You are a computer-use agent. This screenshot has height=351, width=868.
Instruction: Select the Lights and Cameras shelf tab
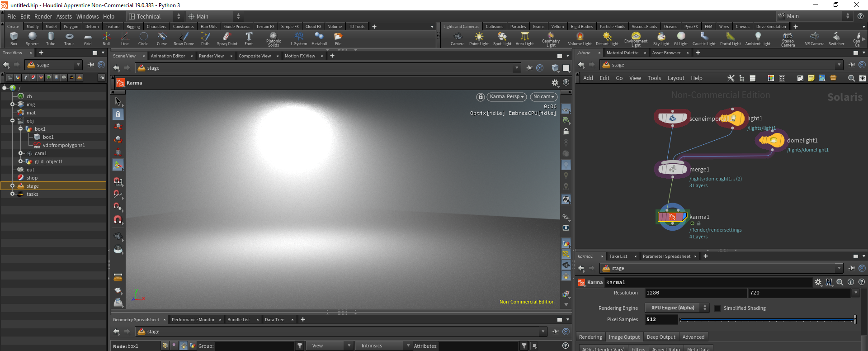click(461, 27)
